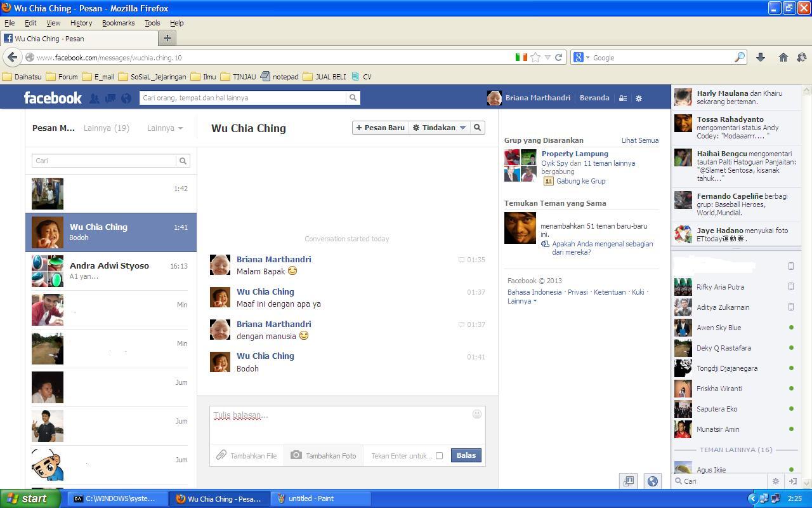This screenshot has width=812, height=508.
Task: Click the Balas reply button
Action: (466, 455)
